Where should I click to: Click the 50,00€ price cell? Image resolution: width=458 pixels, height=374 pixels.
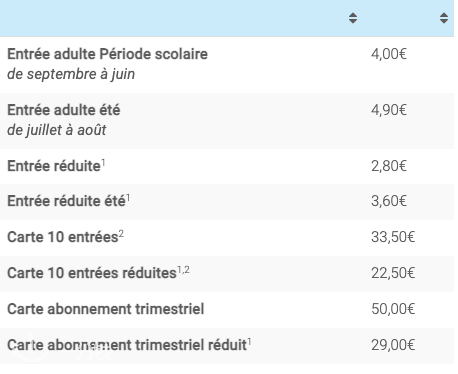(x=393, y=309)
